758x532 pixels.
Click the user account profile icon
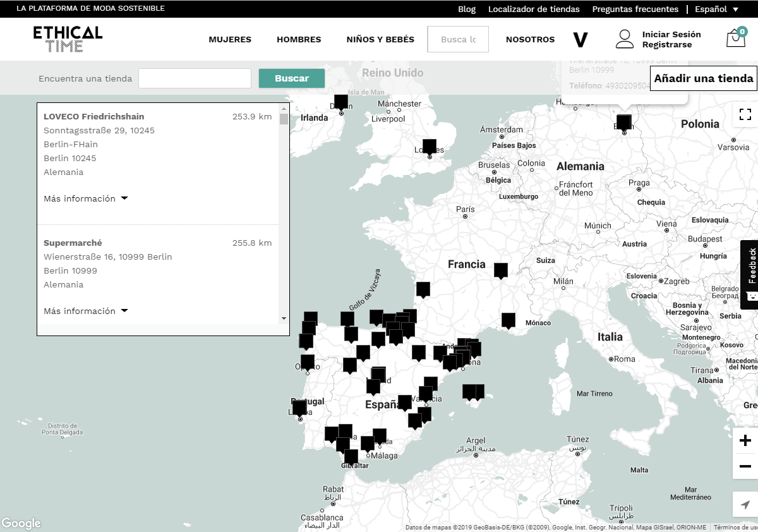pos(624,39)
